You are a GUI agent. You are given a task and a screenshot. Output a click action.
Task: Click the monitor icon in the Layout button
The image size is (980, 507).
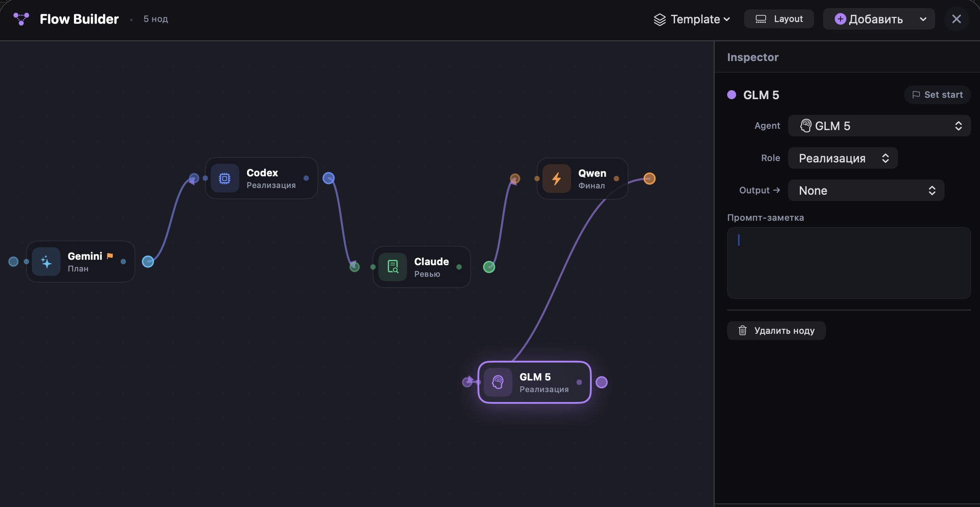[761, 19]
